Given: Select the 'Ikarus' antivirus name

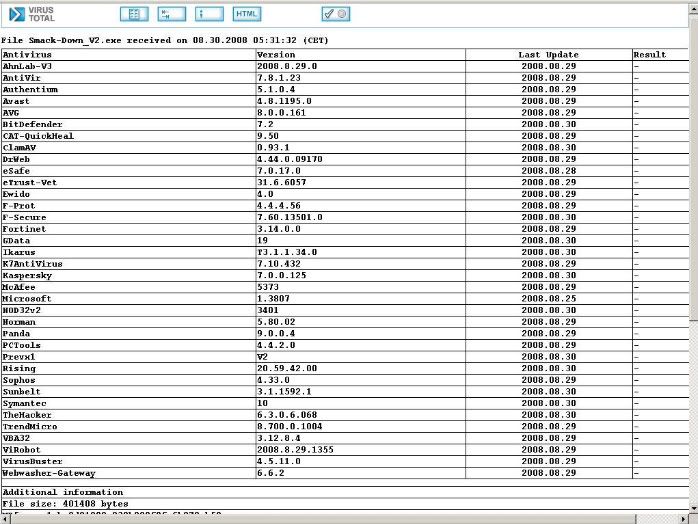Looking at the screenshot, I should [x=19, y=252].
